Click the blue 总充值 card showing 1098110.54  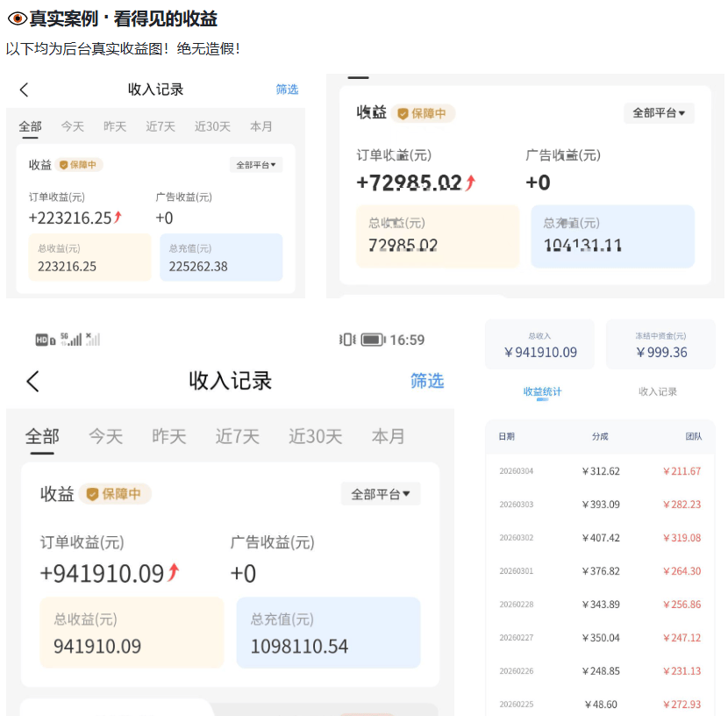[328, 633]
